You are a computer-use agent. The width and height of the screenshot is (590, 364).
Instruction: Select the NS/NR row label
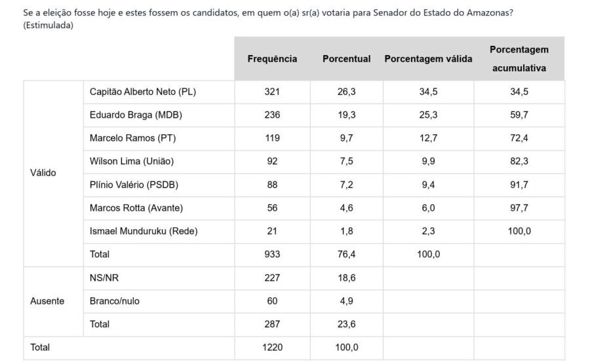[x=103, y=278]
